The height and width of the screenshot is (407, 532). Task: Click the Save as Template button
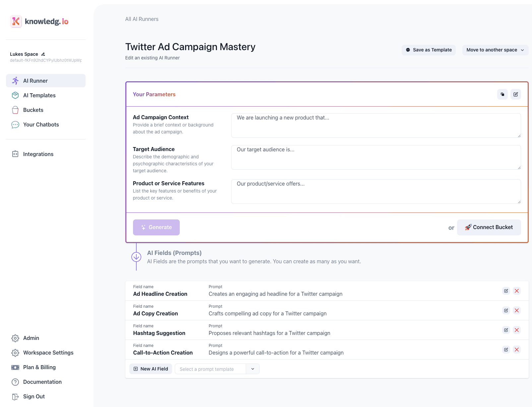coord(429,50)
